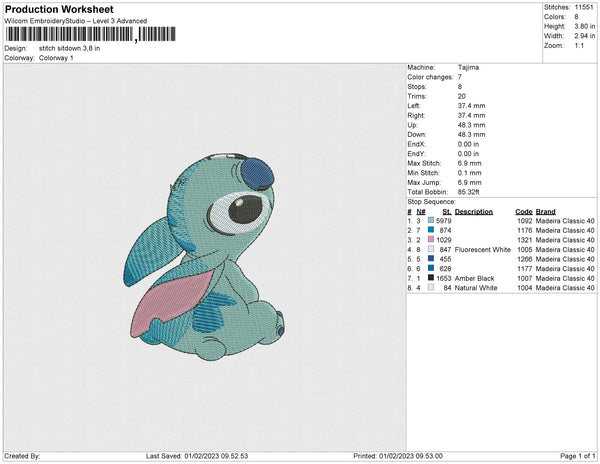Click the 'Down:' measurement label
The height and width of the screenshot is (464, 600).
pos(417,135)
